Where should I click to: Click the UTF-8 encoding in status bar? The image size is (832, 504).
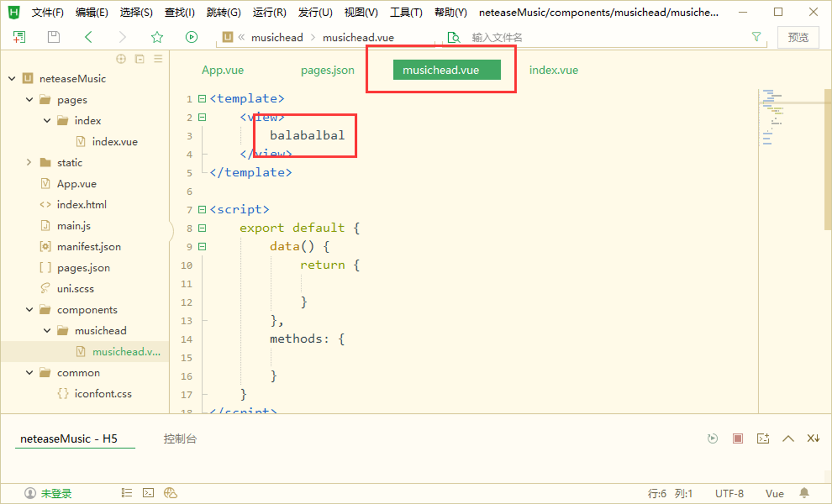click(729, 493)
